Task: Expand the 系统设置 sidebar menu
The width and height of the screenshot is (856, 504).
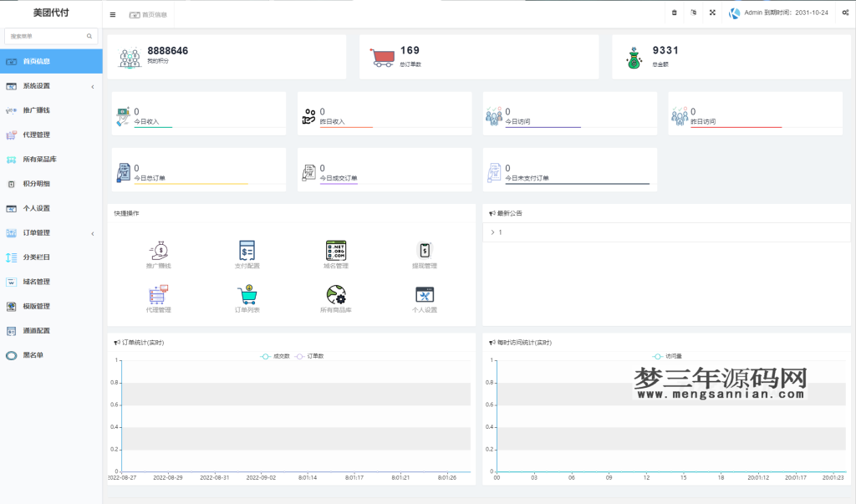Action: (x=50, y=86)
